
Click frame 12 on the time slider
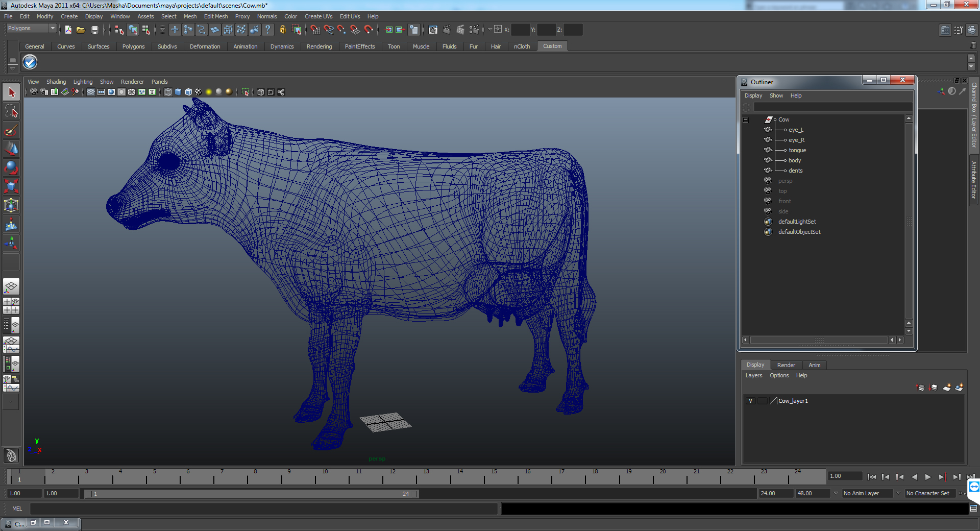click(x=393, y=477)
